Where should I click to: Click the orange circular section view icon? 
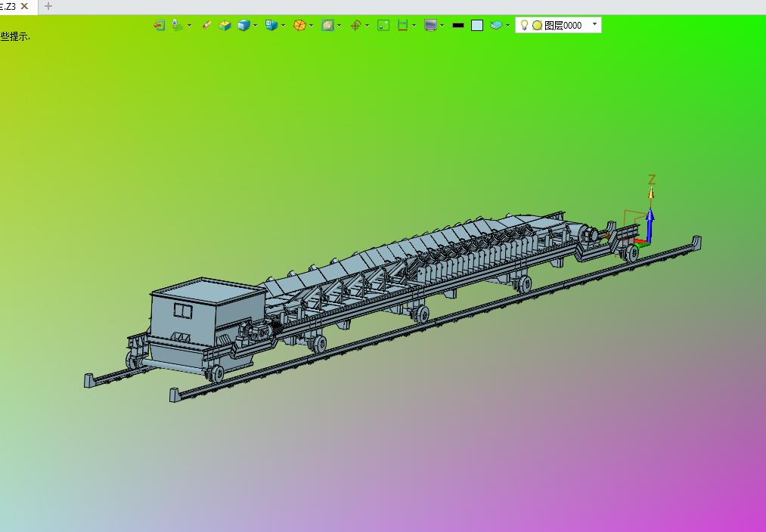299,25
